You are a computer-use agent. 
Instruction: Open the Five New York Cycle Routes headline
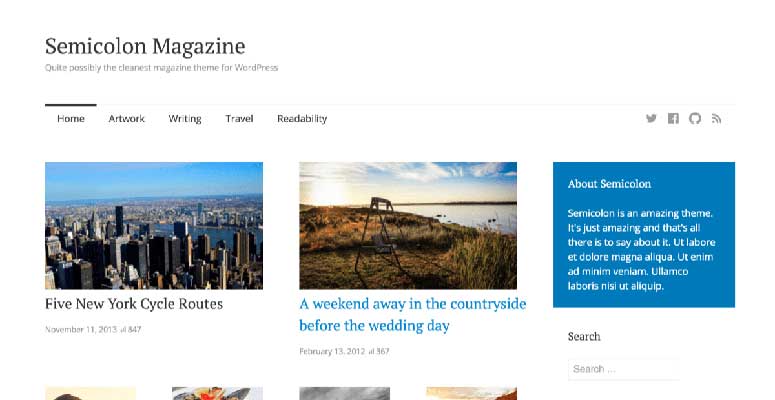click(134, 304)
